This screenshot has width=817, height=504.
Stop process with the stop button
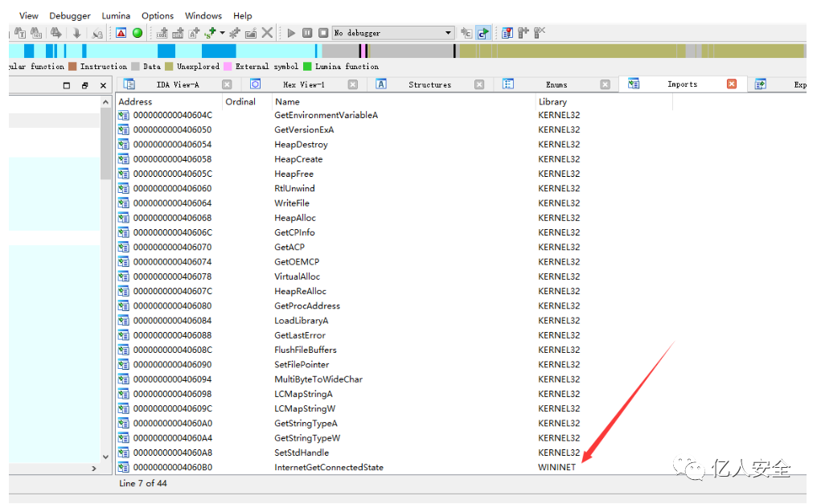(323, 33)
